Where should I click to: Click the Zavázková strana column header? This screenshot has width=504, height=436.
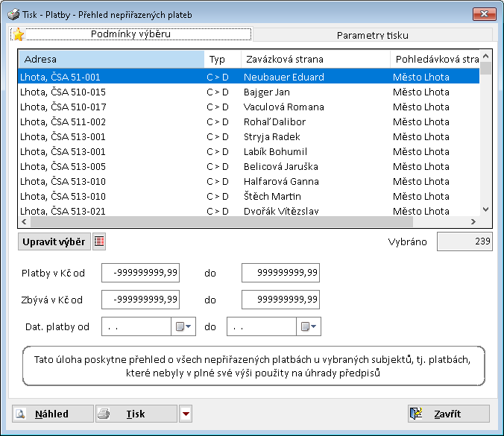314,59
